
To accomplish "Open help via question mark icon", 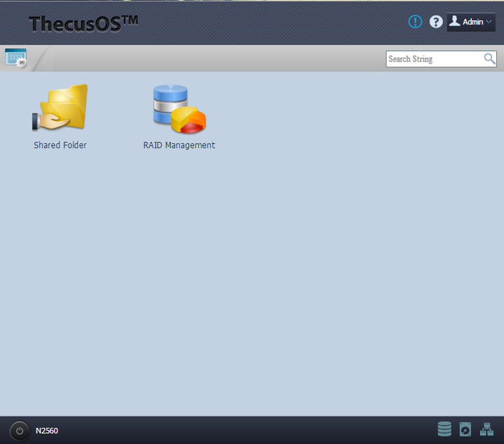I will (436, 22).
